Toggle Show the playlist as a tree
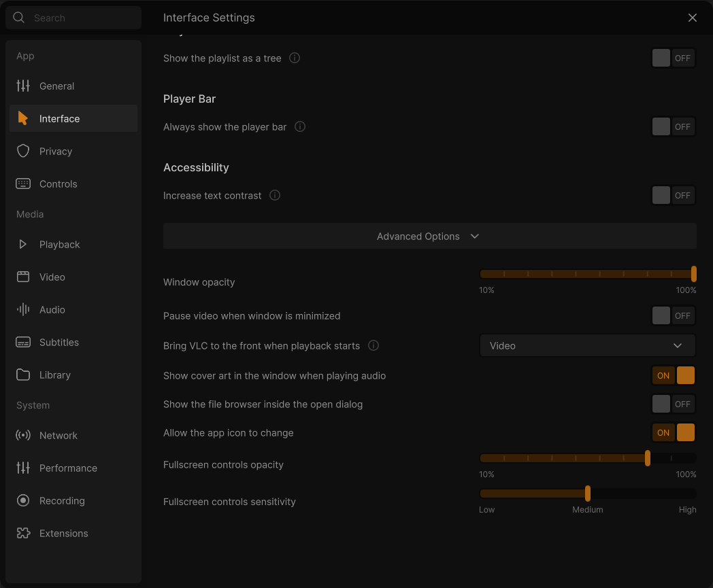The image size is (713, 588). tap(674, 58)
